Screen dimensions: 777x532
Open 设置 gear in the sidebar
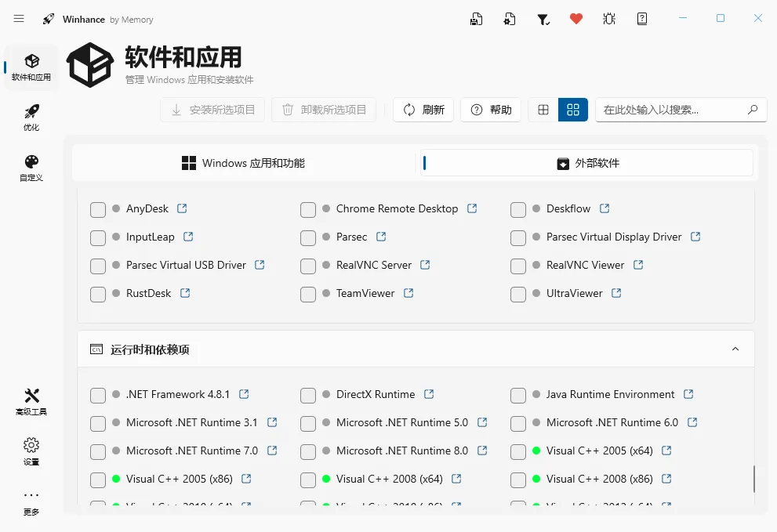click(x=31, y=451)
